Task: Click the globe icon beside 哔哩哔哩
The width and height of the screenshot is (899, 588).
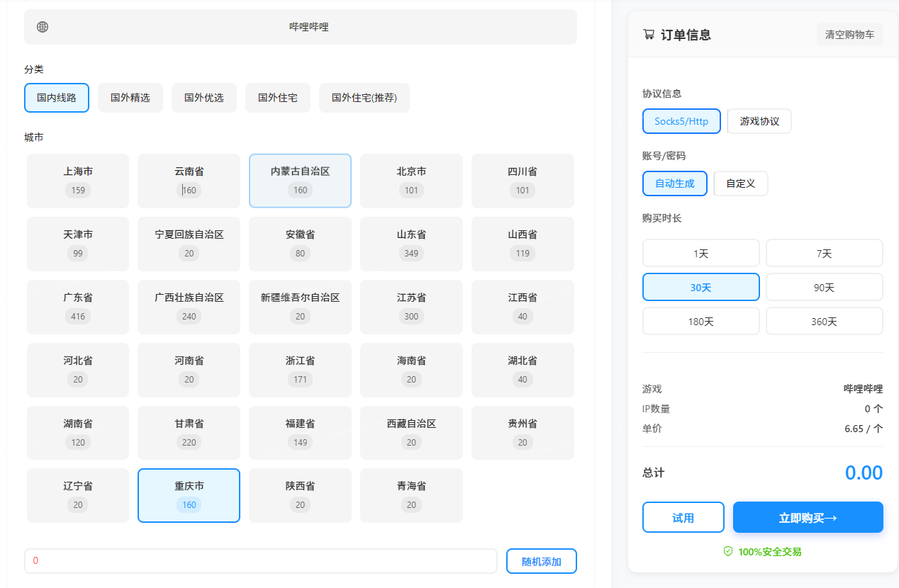Action: [x=42, y=26]
